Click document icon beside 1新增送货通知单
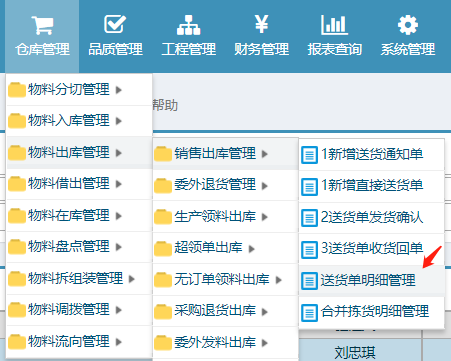451x361 pixels. click(309, 155)
